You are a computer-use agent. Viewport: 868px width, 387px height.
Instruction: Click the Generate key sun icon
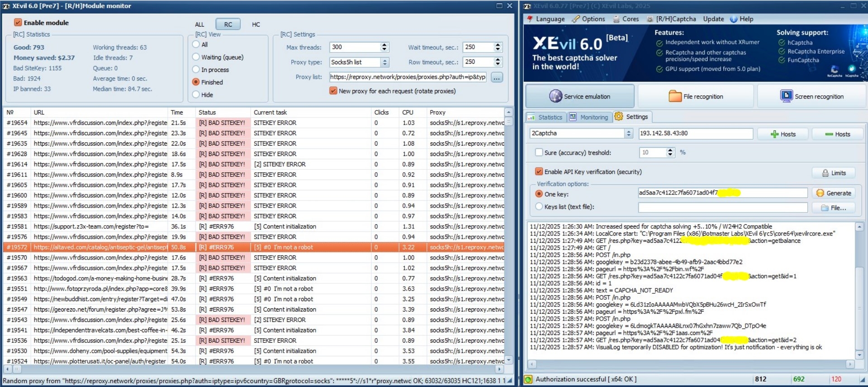(x=820, y=193)
